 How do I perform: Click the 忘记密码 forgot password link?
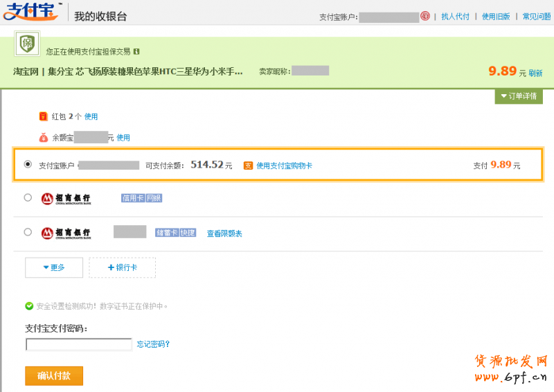pos(153,344)
